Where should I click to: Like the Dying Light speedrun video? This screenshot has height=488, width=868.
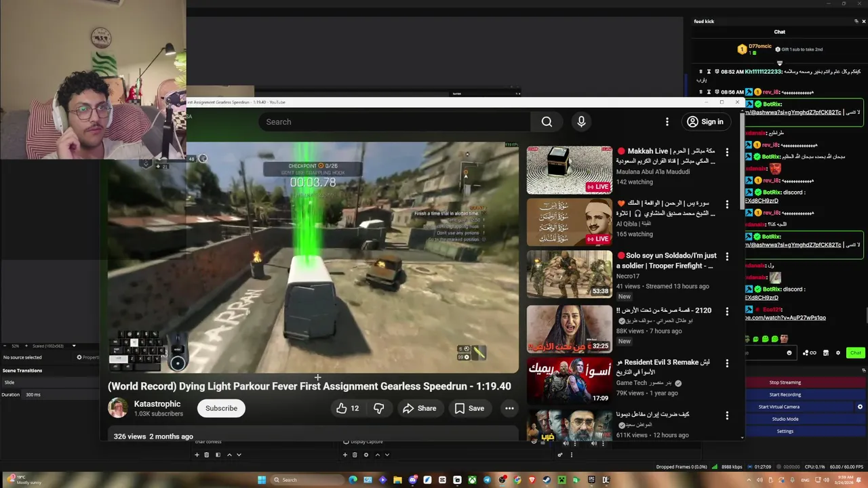click(347, 408)
